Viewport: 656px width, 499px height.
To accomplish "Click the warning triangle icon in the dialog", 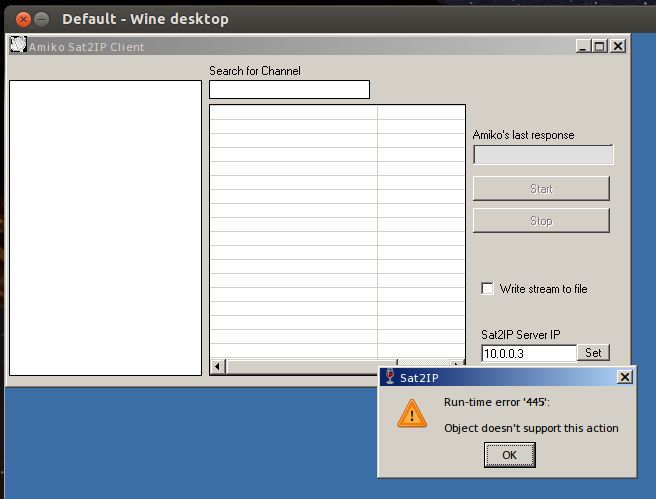I will (412, 414).
